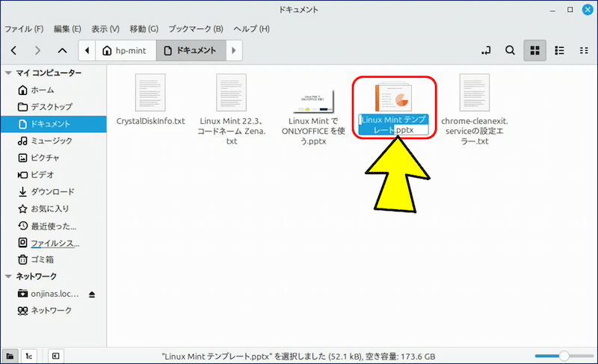The width and height of the screenshot is (598, 364).
Task: Switch to icon view
Action: point(534,50)
